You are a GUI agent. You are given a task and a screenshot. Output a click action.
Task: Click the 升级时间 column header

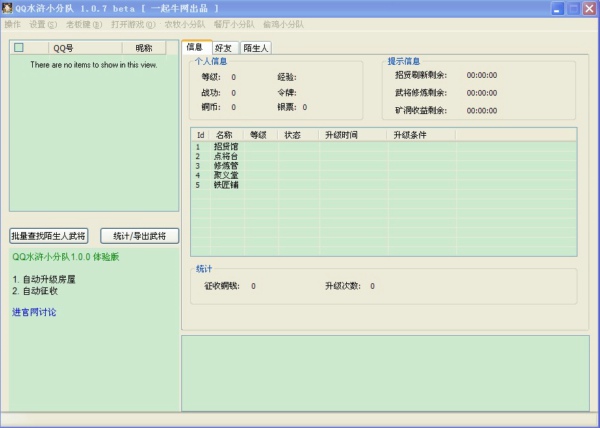(352, 135)
